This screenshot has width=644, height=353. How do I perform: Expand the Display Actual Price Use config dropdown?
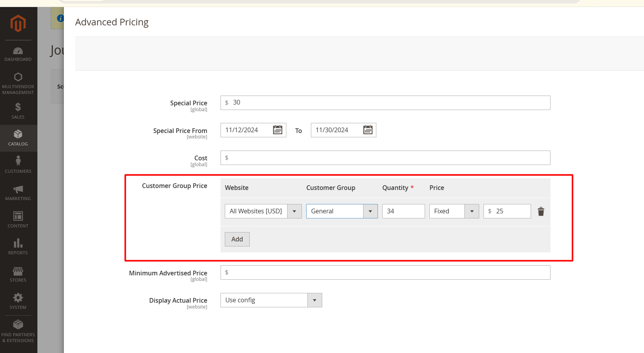tap(271, 300)
